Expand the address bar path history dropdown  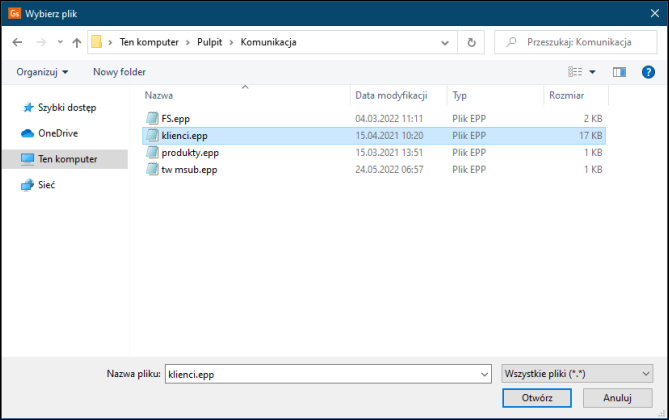(444, 43)
